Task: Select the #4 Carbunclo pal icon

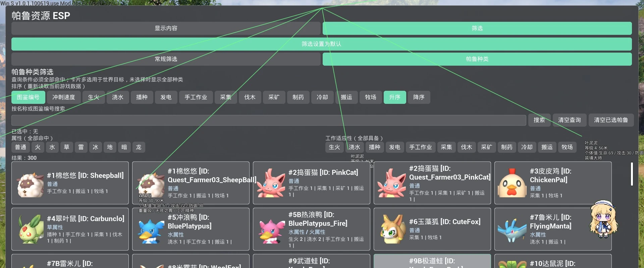Action: pos(31,229)
